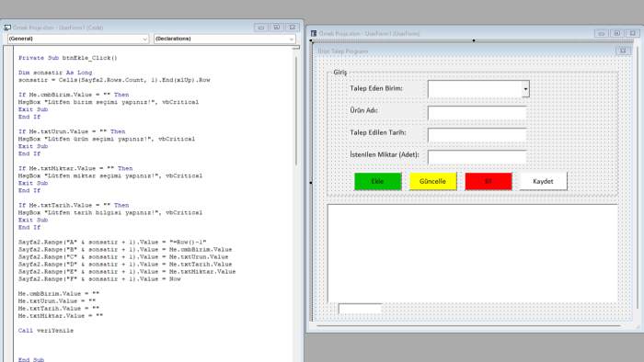Click the UserForm designer horizontal scrollbar

468,326
